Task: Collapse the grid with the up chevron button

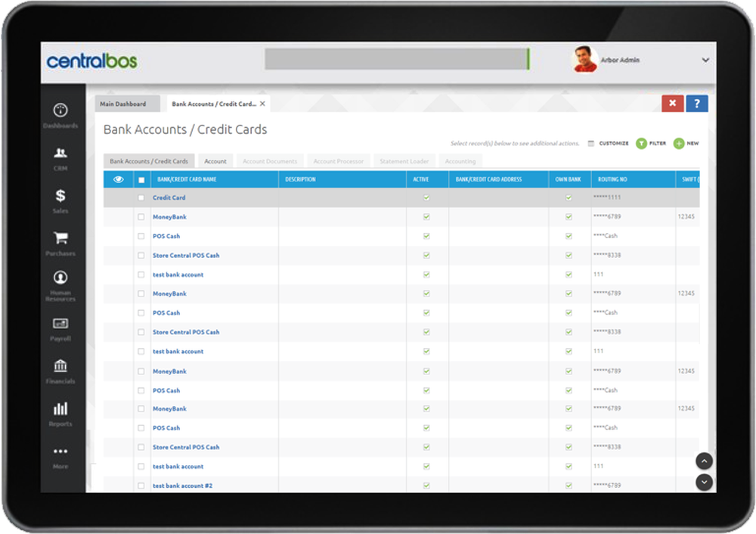Action: 704,461
